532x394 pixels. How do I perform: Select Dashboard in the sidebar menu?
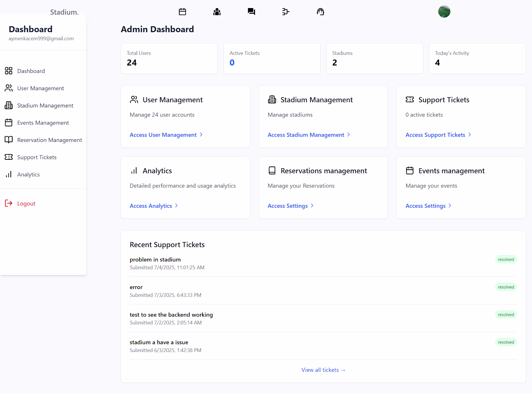click(31, 71)
